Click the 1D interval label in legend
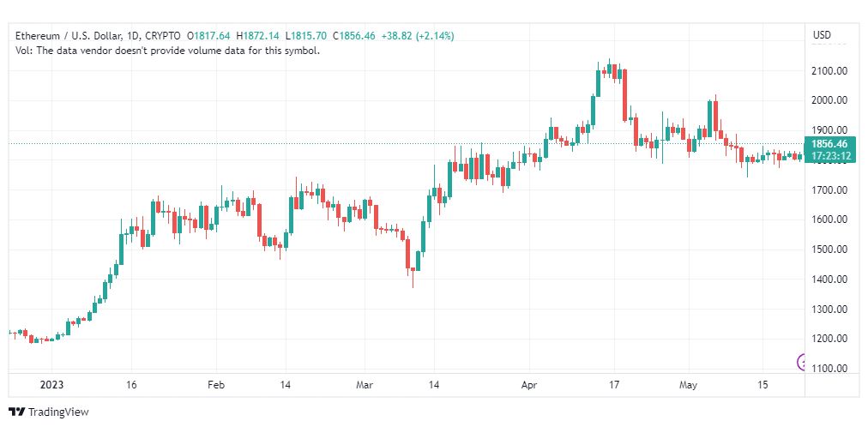The height and width of the screenshot is (427, 868). click(132, 36)
